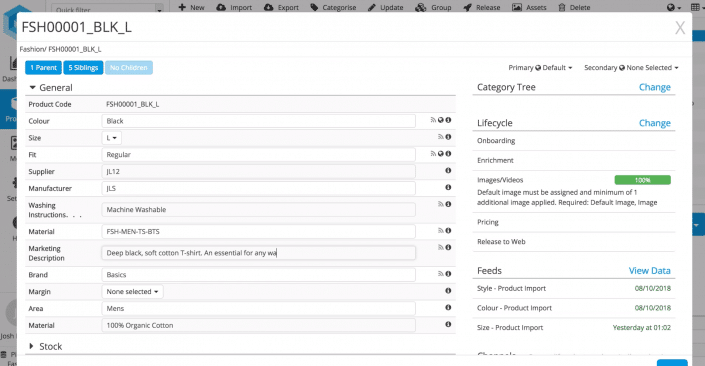The width and height of the screenshot is (705, 366).
Task: Change the Category Tree
Action: coord(654,87)
